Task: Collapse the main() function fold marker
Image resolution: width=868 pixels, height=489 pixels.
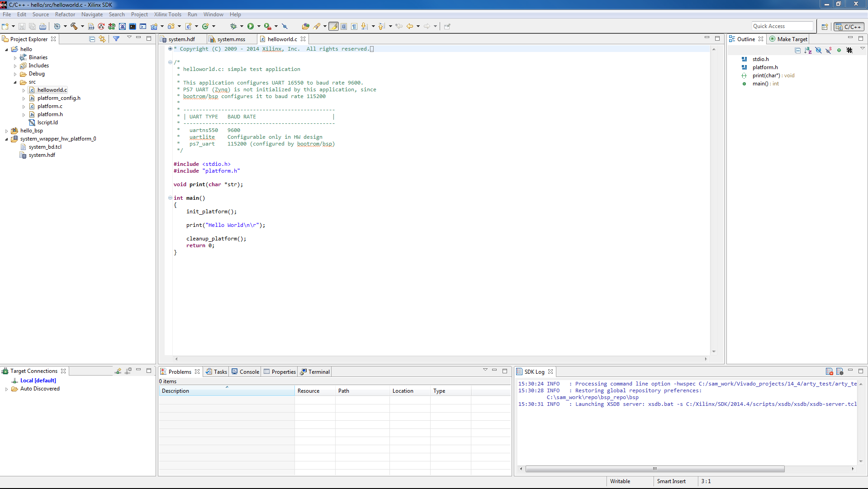Action: coord(170,197)
